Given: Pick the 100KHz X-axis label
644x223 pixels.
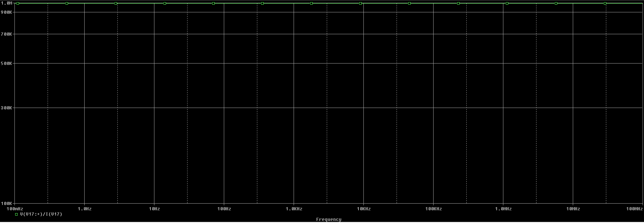Looking at the screenshot, I should (x=434, y=209).
